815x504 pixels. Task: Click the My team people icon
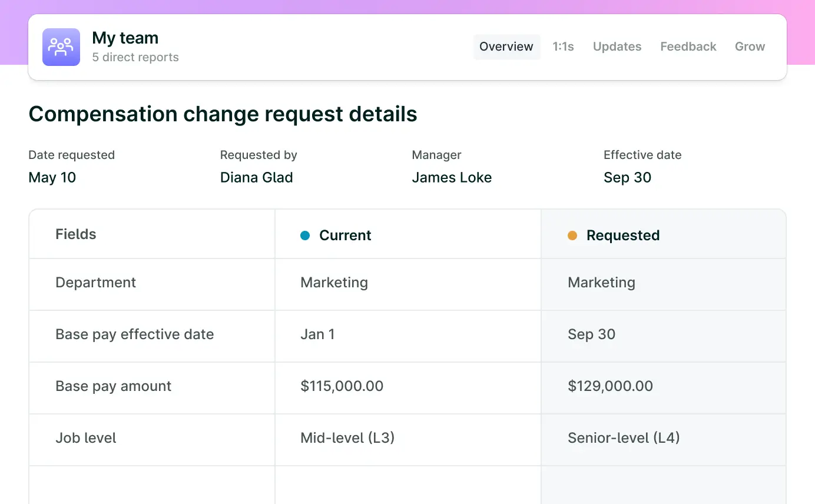61,47
